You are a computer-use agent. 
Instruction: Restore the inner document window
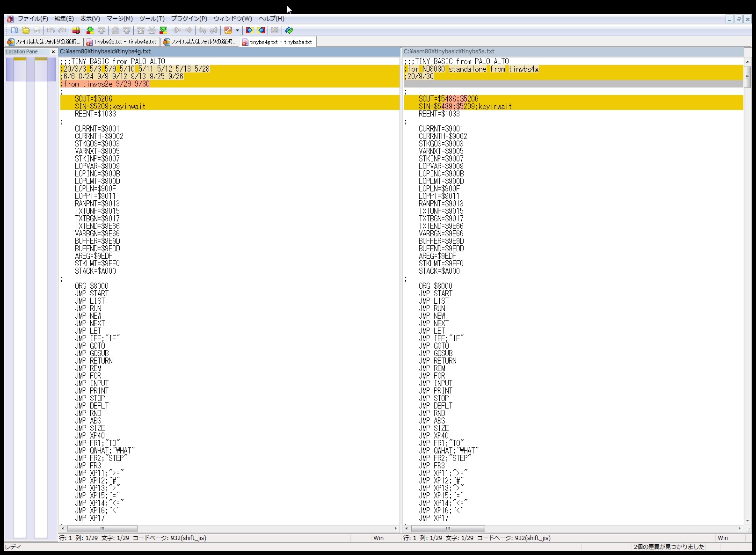point(738,19)
